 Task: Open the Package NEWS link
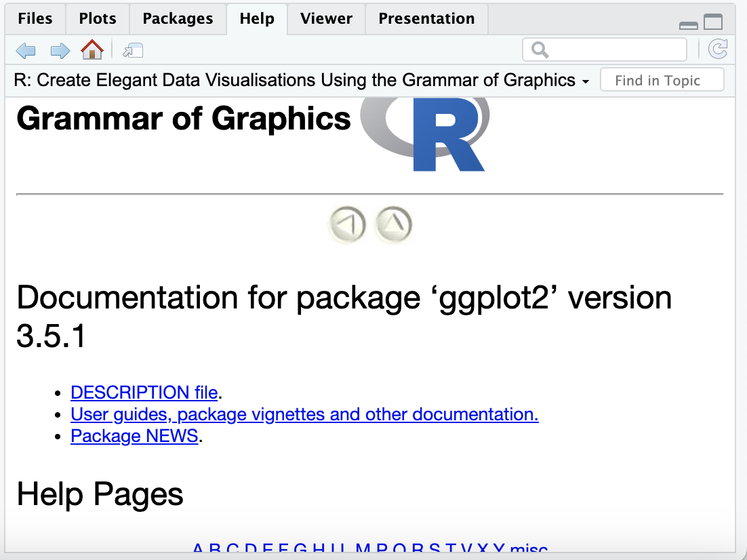pyautogui.click(x=134, y=436)
